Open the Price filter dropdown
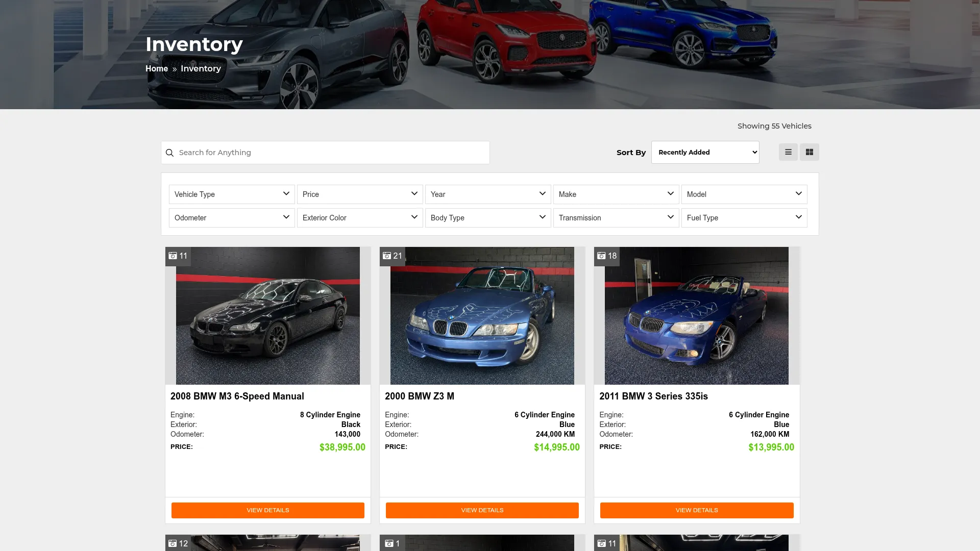The height and width of the screenshot is (551, 980). pos(360,194)
